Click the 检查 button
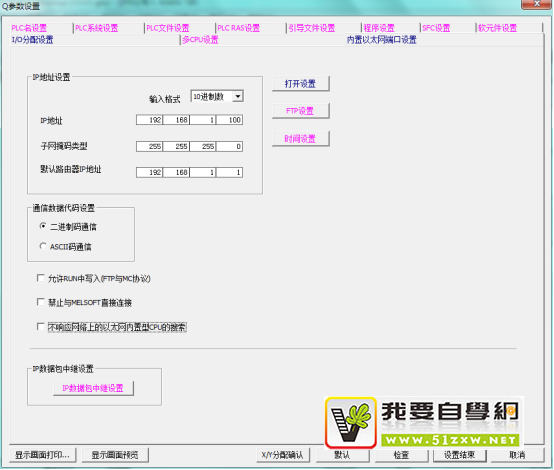Viewport: 554px width, 470px height. point(401,455)
